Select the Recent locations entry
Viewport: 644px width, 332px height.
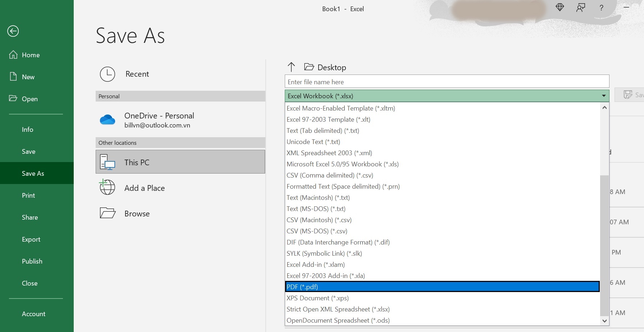[x=180, y=74]
